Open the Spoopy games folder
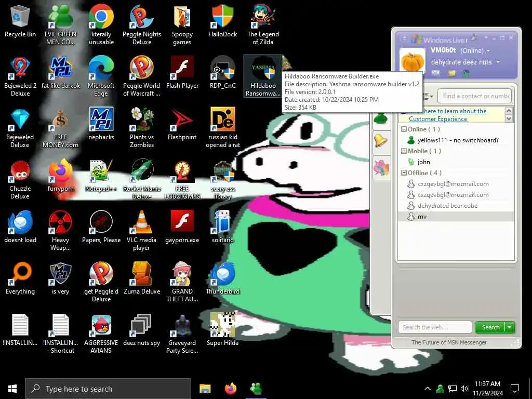 point(182,24)
